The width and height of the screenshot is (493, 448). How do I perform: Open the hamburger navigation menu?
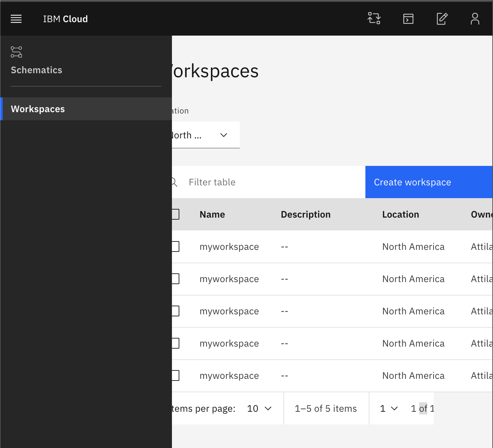(16, 19)
